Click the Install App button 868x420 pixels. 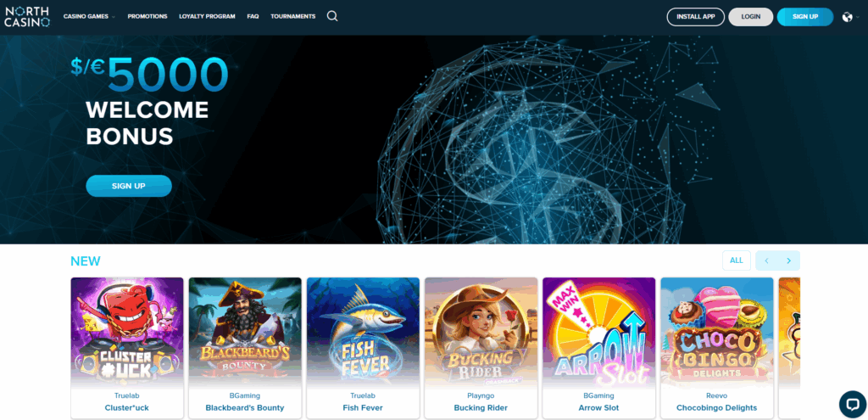click(695, 17)
